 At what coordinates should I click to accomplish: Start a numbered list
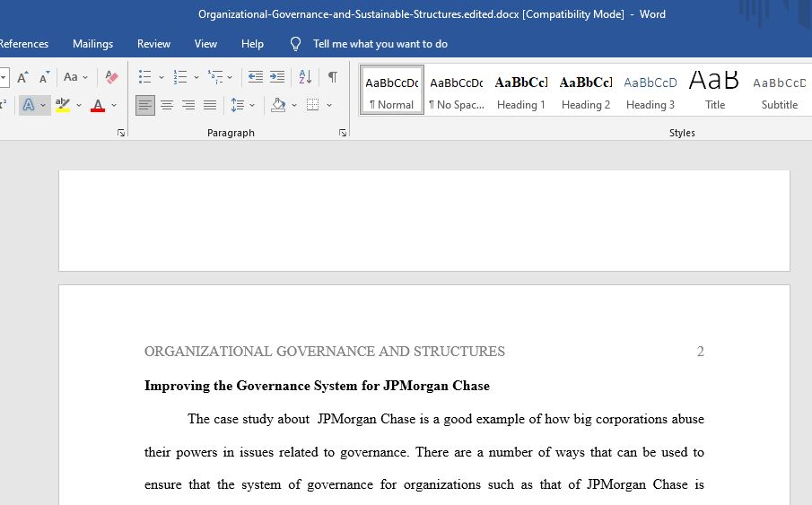coord(179,77)
